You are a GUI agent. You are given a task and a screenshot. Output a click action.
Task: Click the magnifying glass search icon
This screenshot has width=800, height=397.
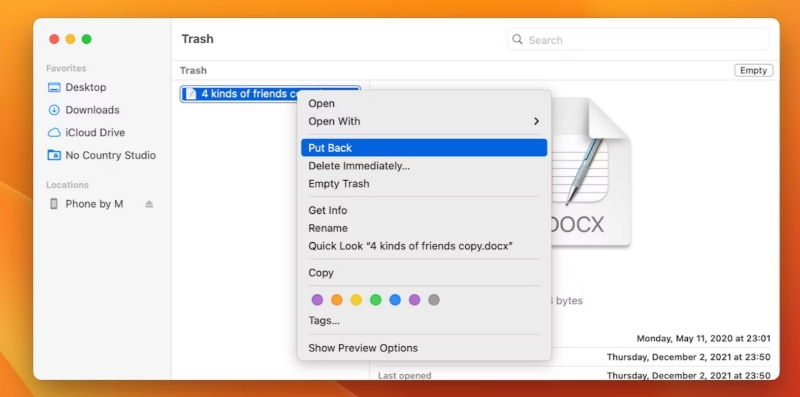coord(517,39)
